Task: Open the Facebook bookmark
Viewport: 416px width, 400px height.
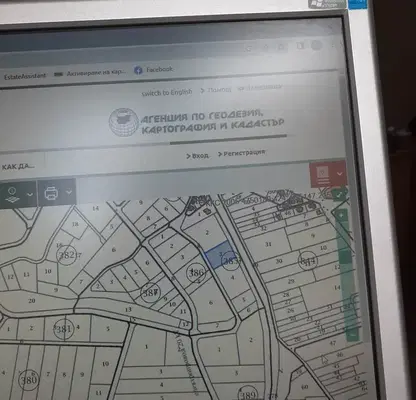Action: 154,70
